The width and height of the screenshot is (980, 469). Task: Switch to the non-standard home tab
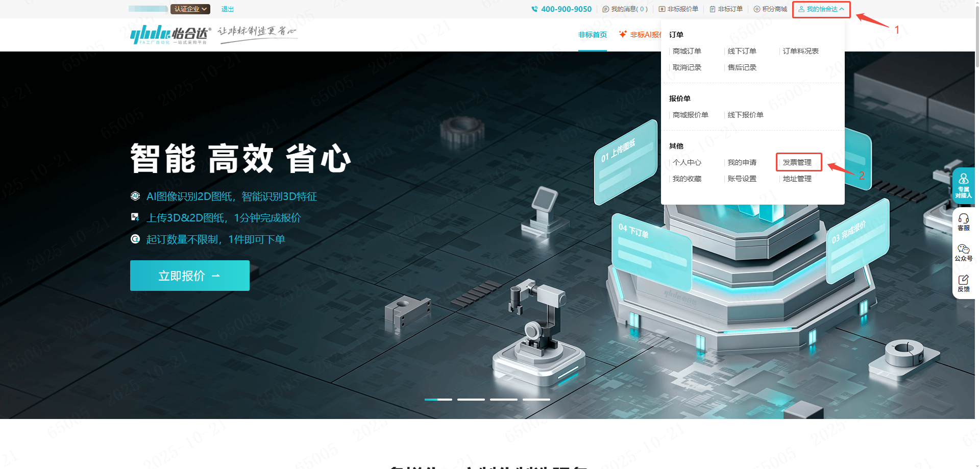click(x=592, y=35)
